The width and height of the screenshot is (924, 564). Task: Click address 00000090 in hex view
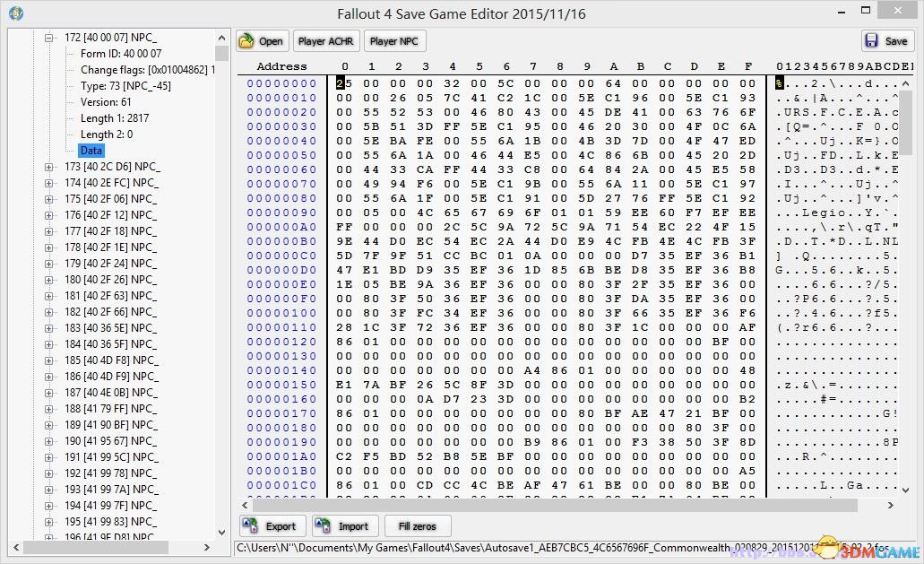[281, 213]
